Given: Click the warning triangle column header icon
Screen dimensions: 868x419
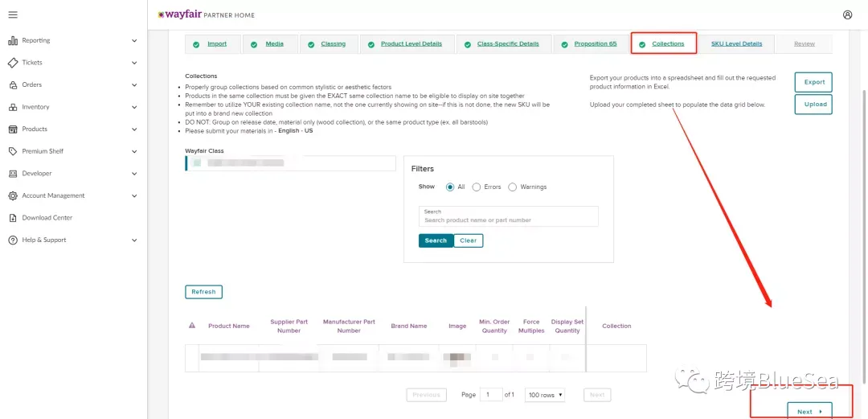Looking at the screenshot, I should pyautogui.click(x=192, y=326).
